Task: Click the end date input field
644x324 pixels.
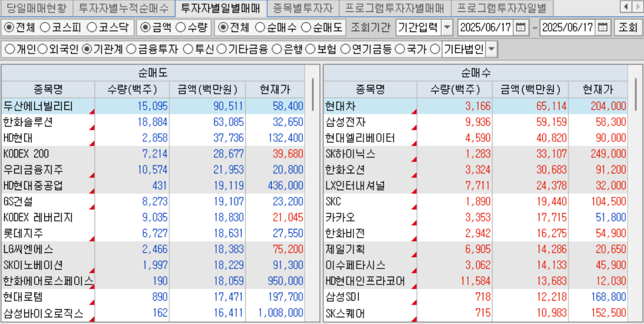Action: pos(568,27)
